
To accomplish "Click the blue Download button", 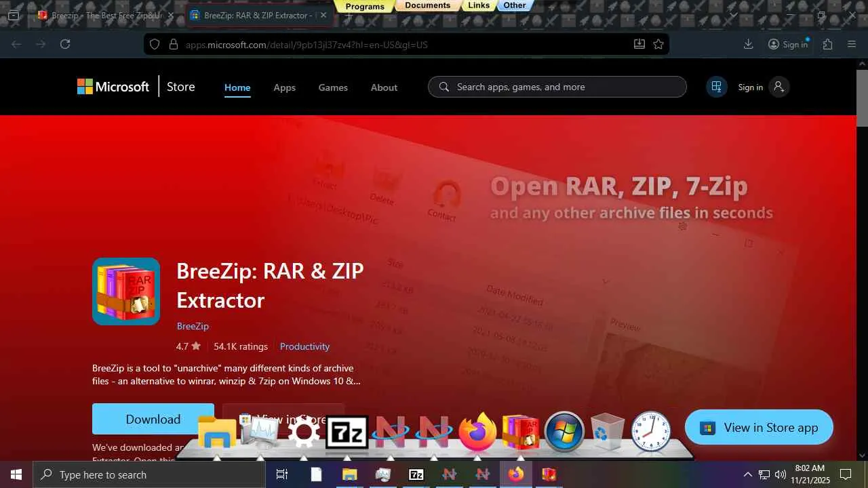I will [x=153, y=419].
